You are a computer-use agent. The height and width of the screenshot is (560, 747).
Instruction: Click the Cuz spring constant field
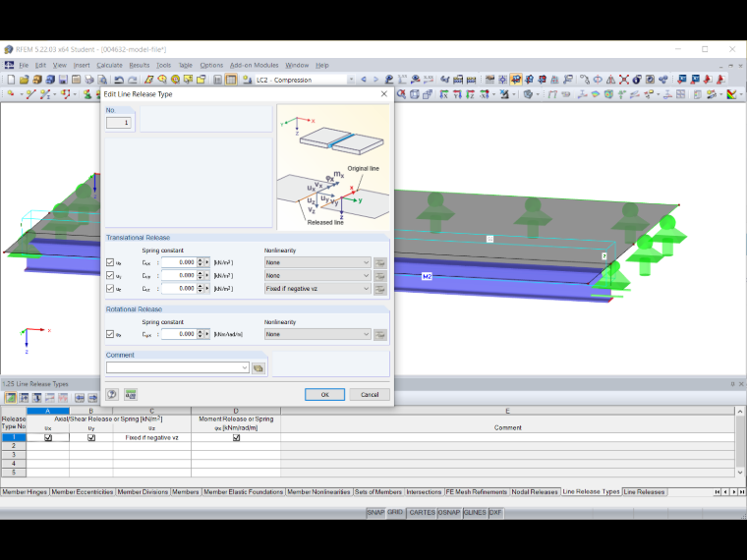[179, 288]
